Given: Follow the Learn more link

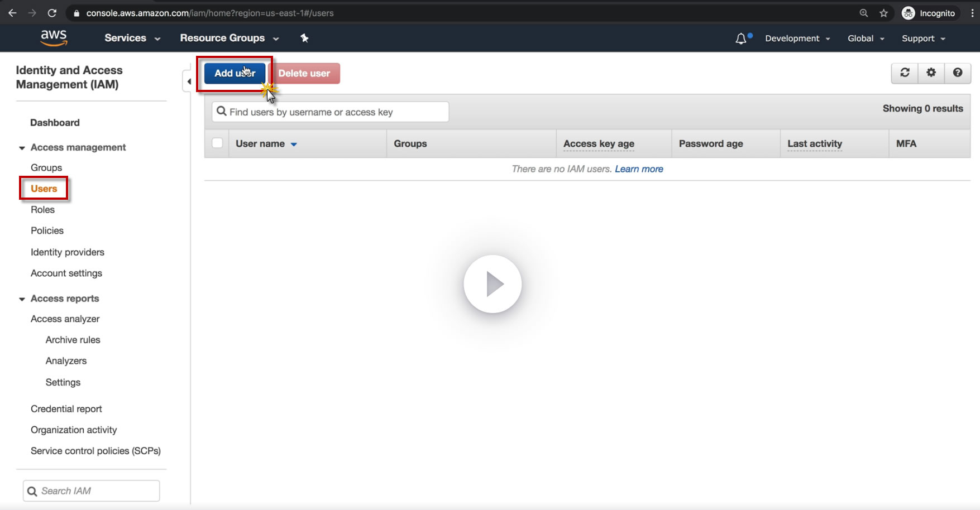Looking at the screenshot, I should 639,169.
